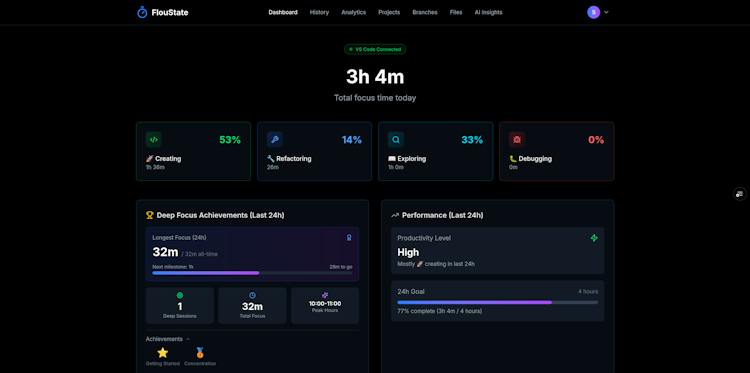
Task: Click the High productivity level text
Action: coord(408,252)
